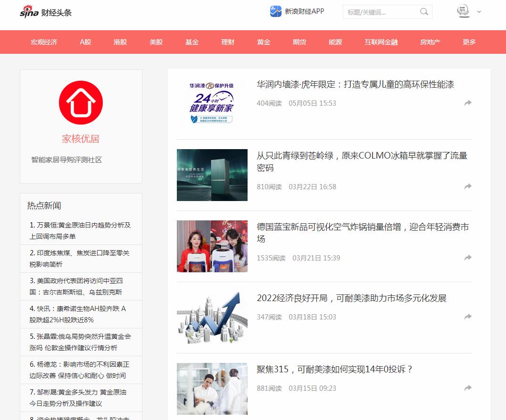Click the 03月15日 09:23 timestamp
The image size is (506, 420).
tap(312, 388)
